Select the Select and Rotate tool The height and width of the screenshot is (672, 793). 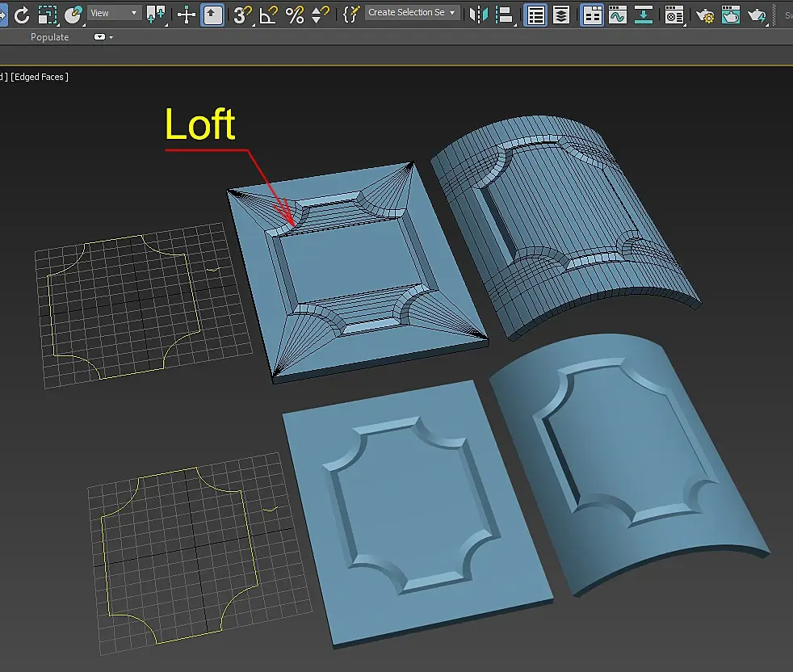pos(22,14)
